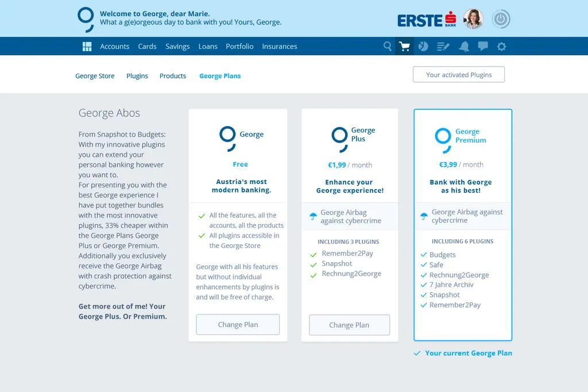
Task: Open the notifications bell icon
Action: 464,47
